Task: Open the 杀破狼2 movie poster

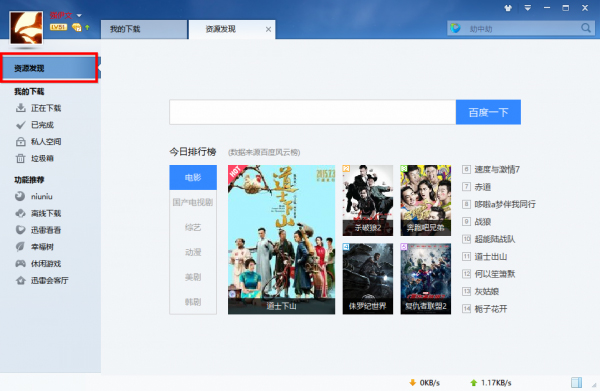Action: (367, 200)
